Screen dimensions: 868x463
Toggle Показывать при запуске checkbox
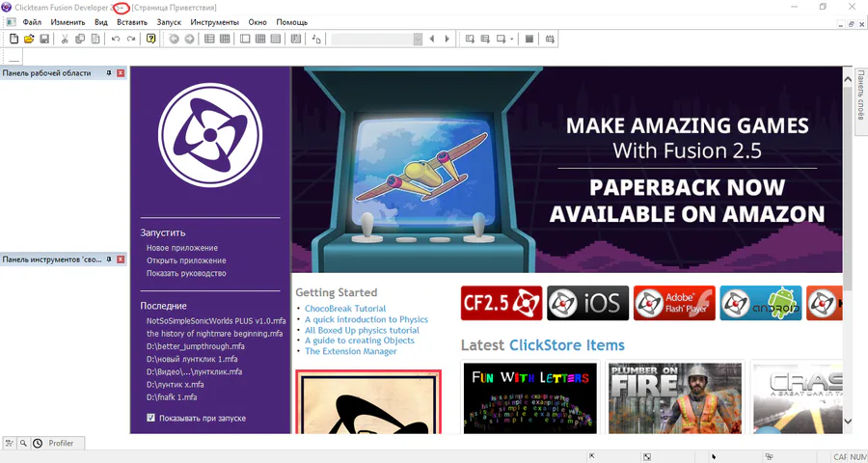coord(150,418)
